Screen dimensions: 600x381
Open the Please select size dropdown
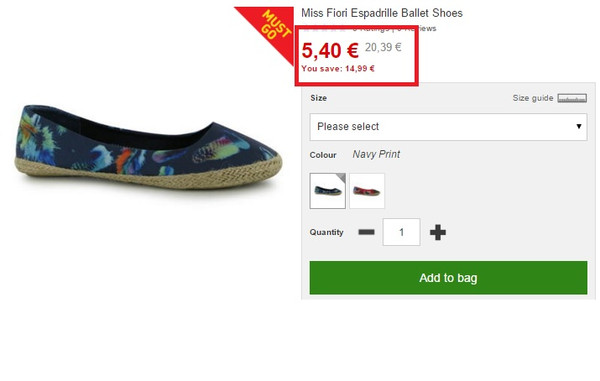pos(448,127)
